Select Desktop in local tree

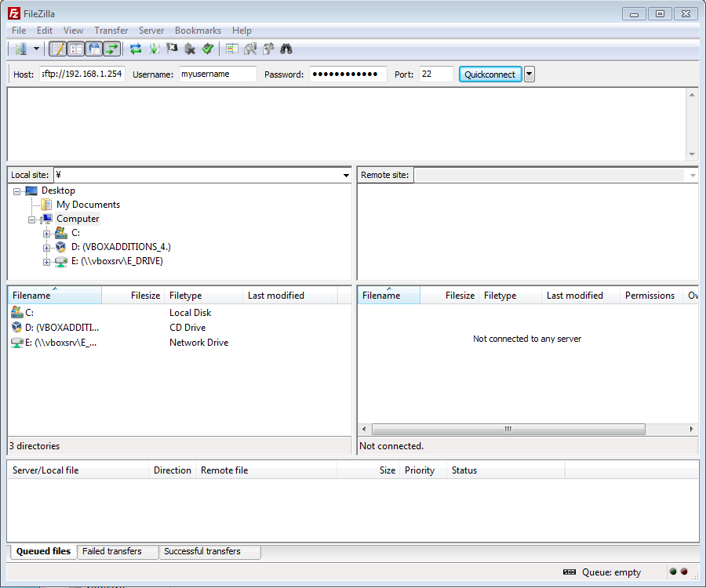coord(58,191)
